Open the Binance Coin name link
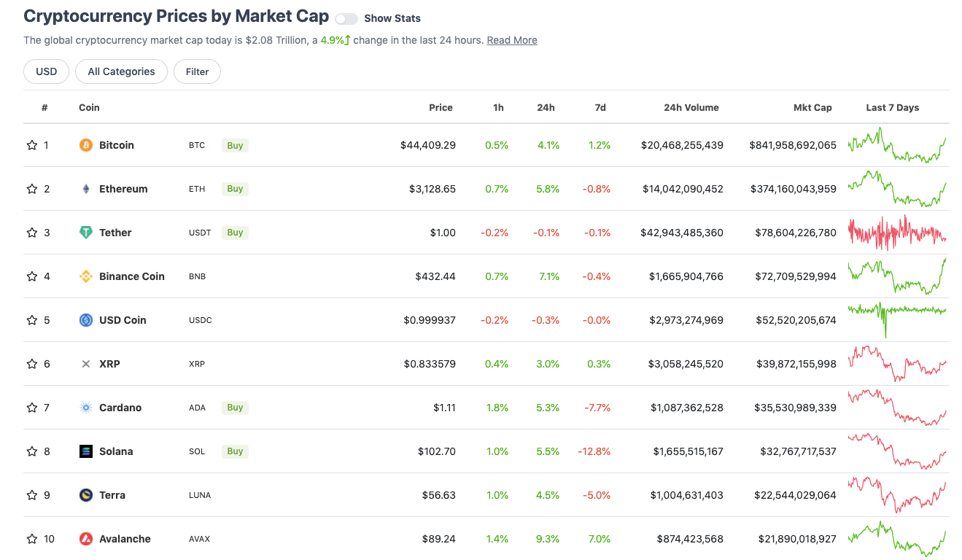The width and height of the screenshot is (962, 560). (132, 276)
